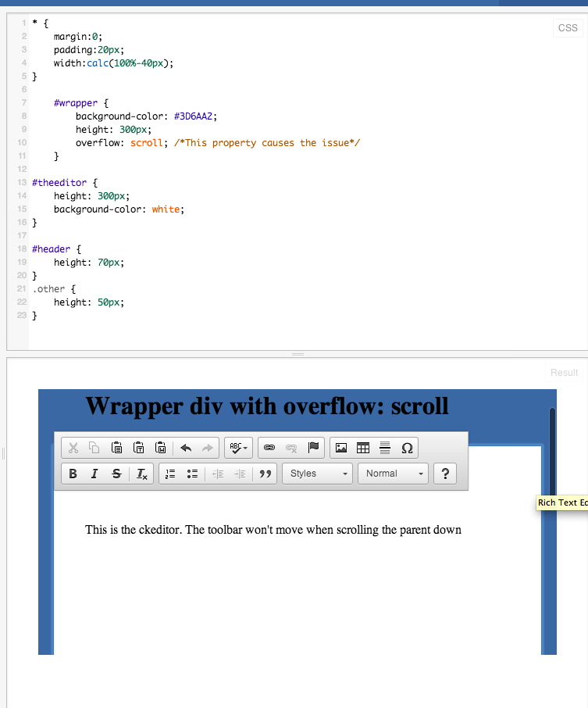Open the Normal paragraph format dropdown
This screenshot has width=588, height=708.
point(393,474)
